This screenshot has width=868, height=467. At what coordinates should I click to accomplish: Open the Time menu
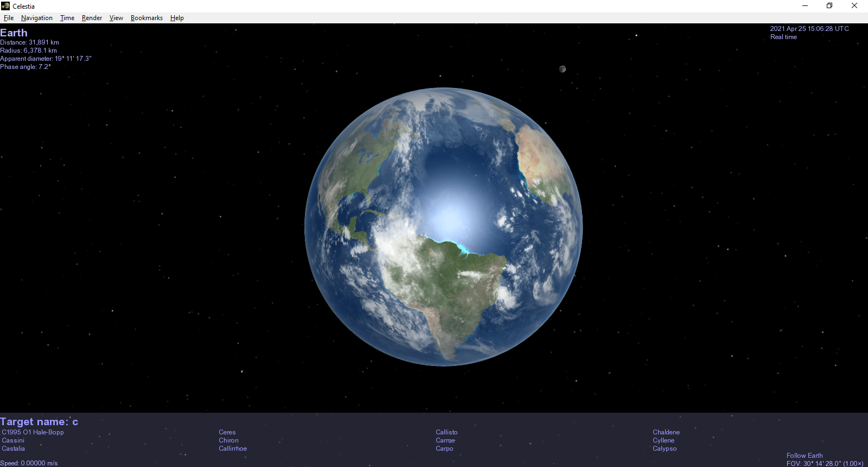tap(67, 18)
